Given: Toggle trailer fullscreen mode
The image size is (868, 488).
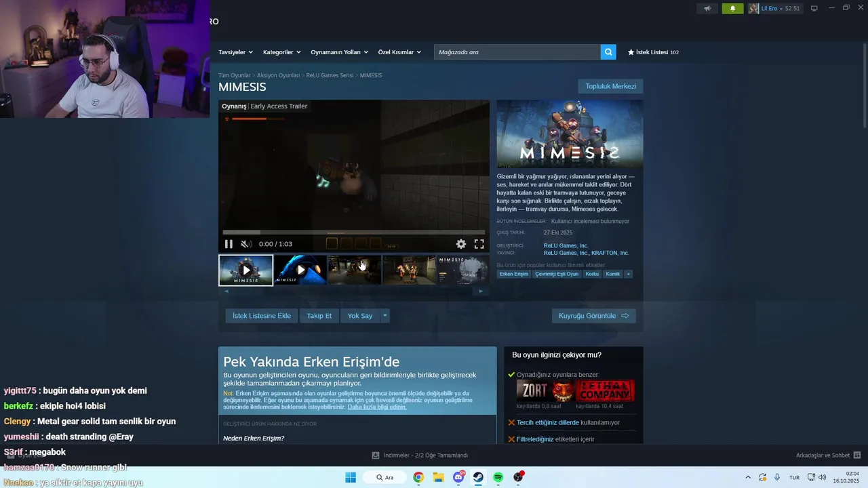Looking at the screenshot, I should point(479,244).
